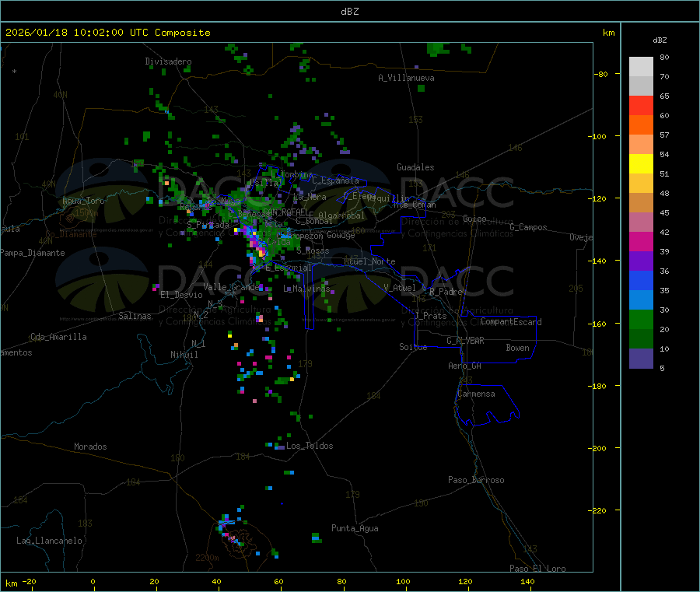Select the red 65 dBZ legend swatch
The width and height of the screenshot is (700, 592).
(641, 105)
